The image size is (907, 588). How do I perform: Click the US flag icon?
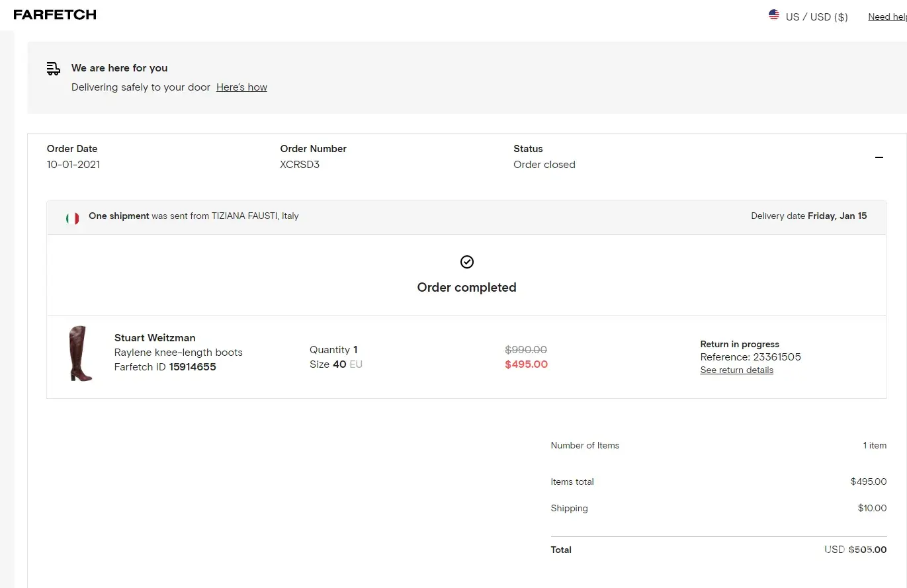(x=773, y=15)
